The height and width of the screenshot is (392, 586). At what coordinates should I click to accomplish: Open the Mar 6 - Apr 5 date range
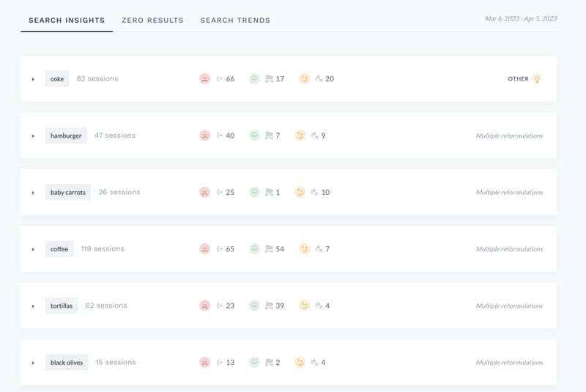521,19
